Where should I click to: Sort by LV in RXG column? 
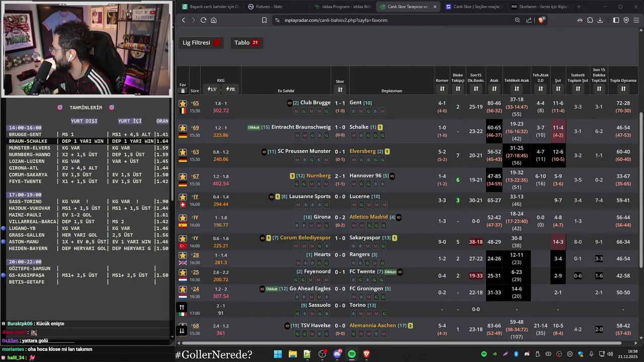[x=212, y=89]
